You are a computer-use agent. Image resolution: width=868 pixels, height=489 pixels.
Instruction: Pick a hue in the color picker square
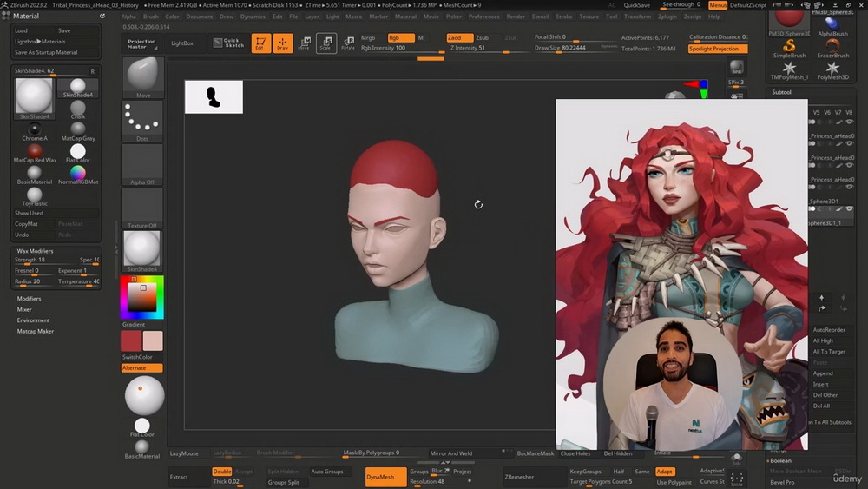pos(142,297)
